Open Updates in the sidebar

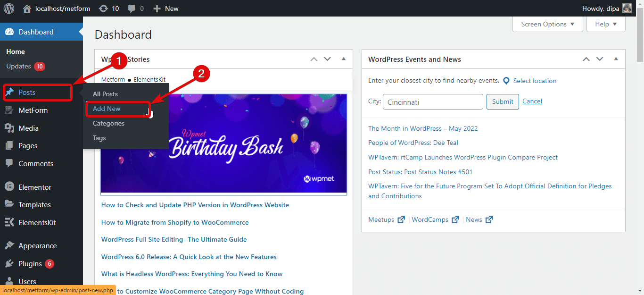coord(19,66)
